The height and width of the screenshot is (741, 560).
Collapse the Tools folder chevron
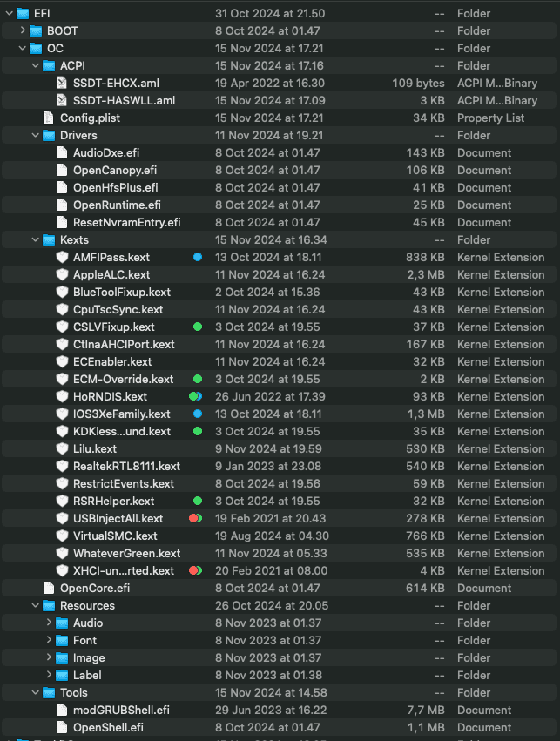(36, 692)
